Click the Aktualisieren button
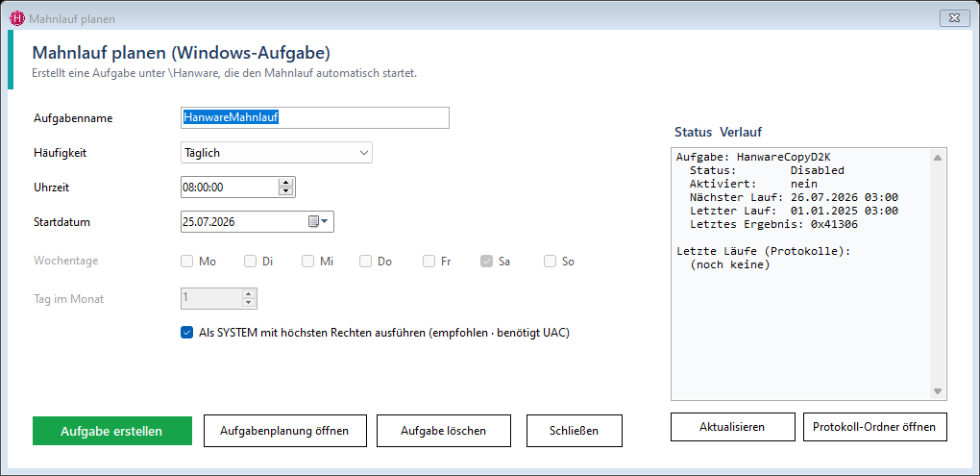 (732, 427)
